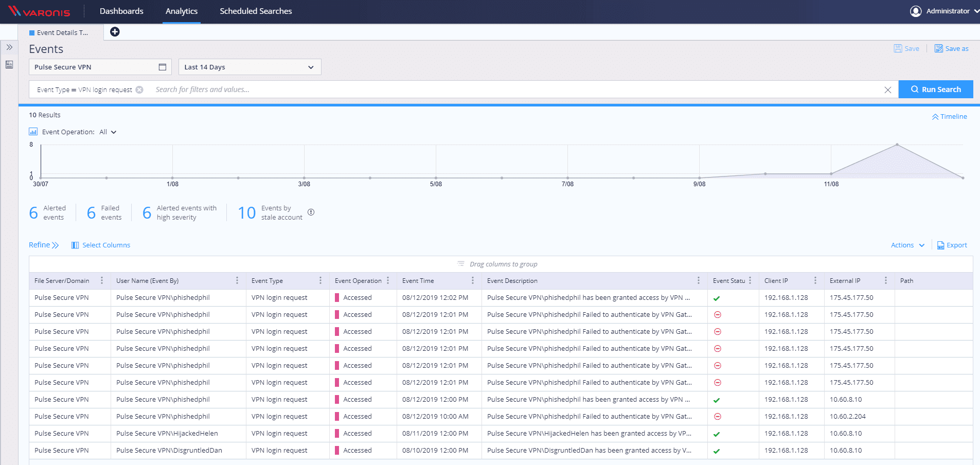Export the event results

coord(952,245)
